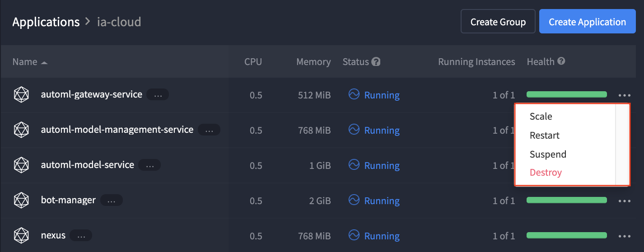Click the Running status text of automl-gateway-service
Screen dimensions: 644x252
(x=382, y=95)
